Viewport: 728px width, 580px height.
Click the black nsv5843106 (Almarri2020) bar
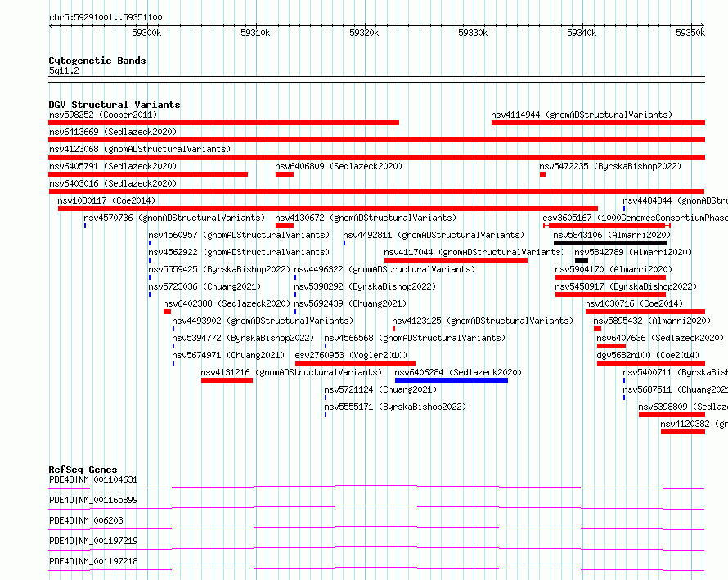click(x=610, y=243)
